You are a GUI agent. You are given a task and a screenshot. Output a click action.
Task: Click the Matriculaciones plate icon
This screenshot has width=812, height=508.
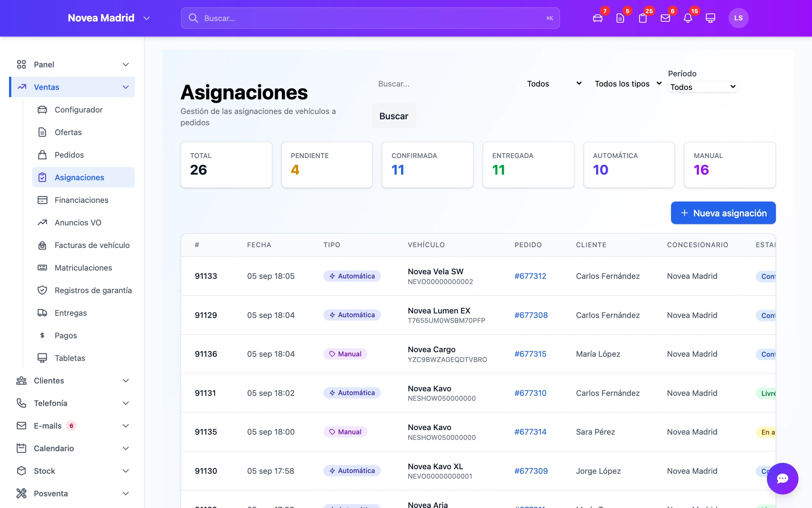[x=42, y=268]
